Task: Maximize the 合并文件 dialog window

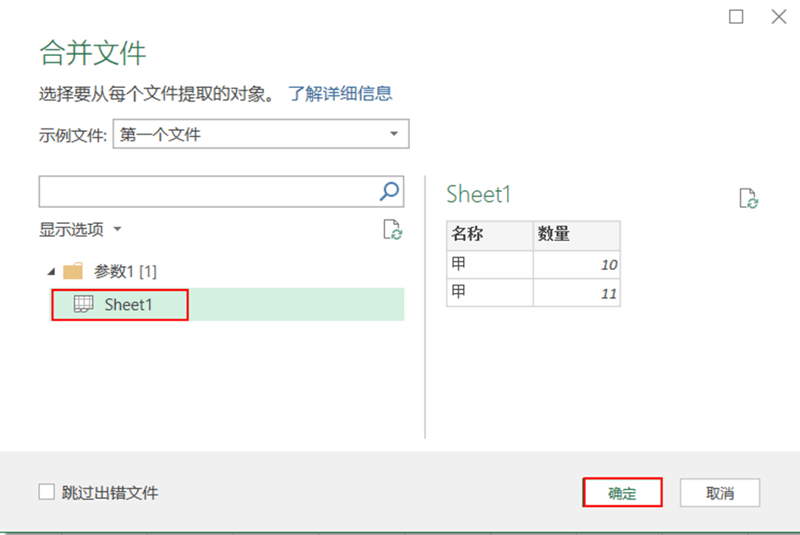Action: pyautogui.click(x=736, y=17)
